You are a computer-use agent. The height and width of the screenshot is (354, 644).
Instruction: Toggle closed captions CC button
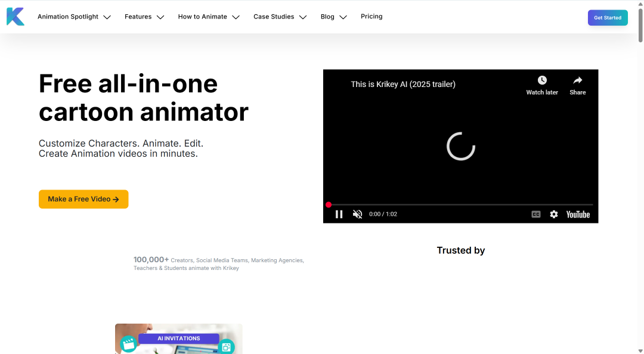click(x=536, y=215)
